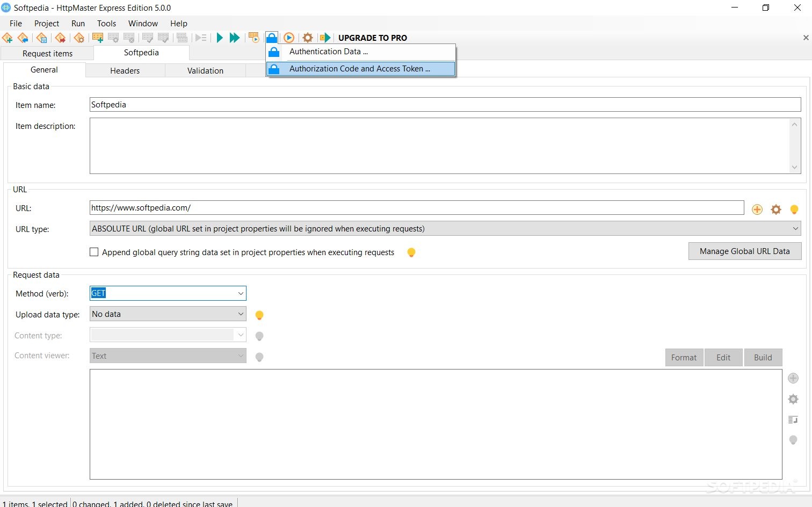The image size is (812, 507).
Task: Click the description scrollbar down arrow
Action: pos(795,168)
